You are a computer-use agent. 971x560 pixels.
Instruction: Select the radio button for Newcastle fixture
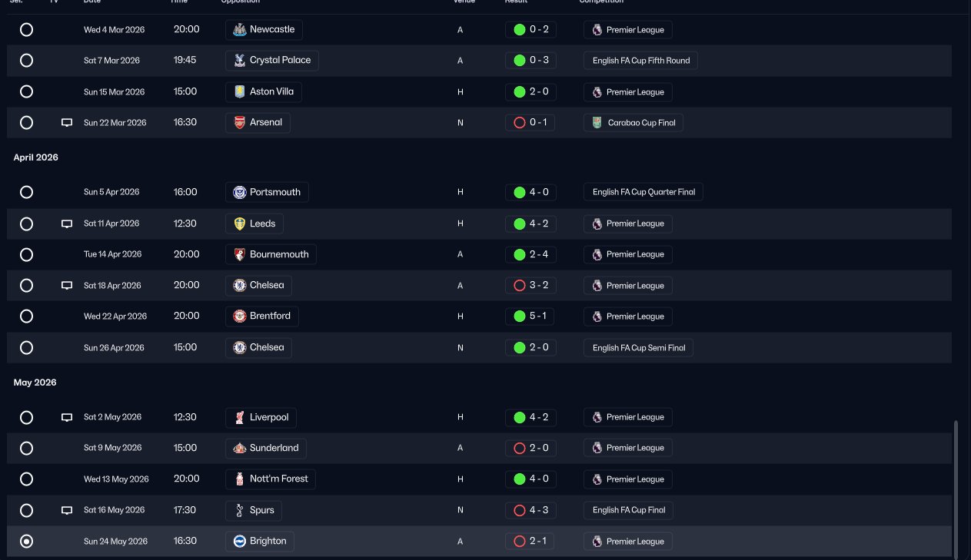coord(26,30)
